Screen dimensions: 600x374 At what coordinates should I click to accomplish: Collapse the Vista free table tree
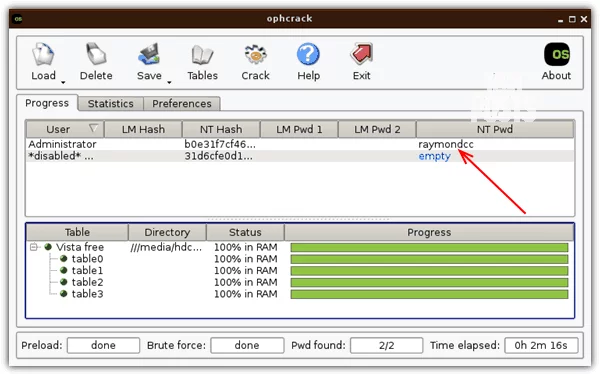34,247
